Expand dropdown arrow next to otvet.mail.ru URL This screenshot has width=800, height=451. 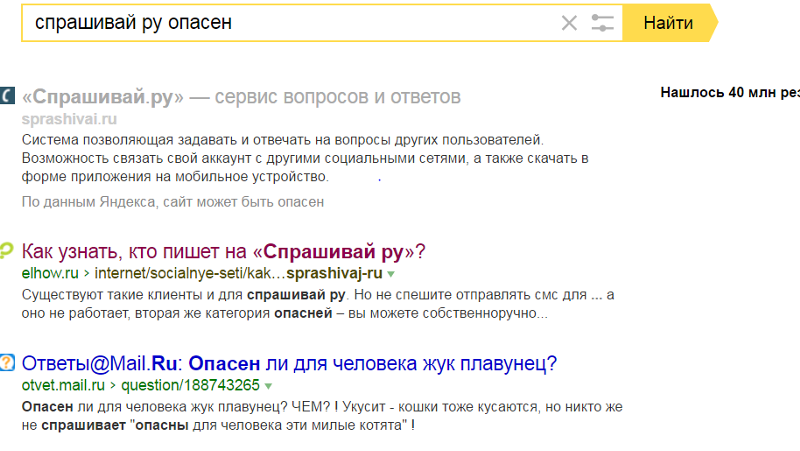pyautogui.click(x=268, y=386)
